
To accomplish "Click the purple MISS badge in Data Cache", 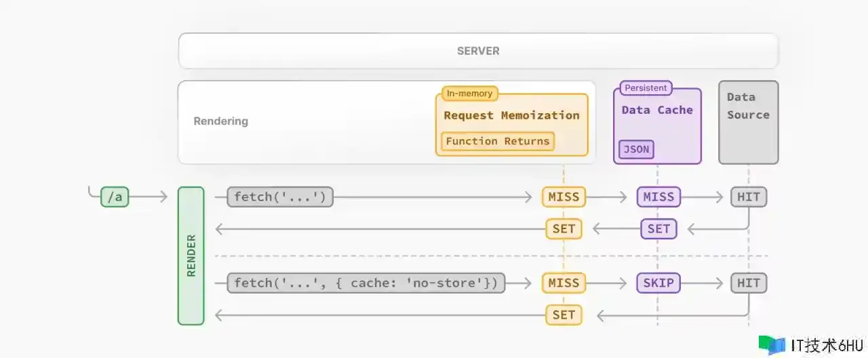I will click(x=658, y=197).
